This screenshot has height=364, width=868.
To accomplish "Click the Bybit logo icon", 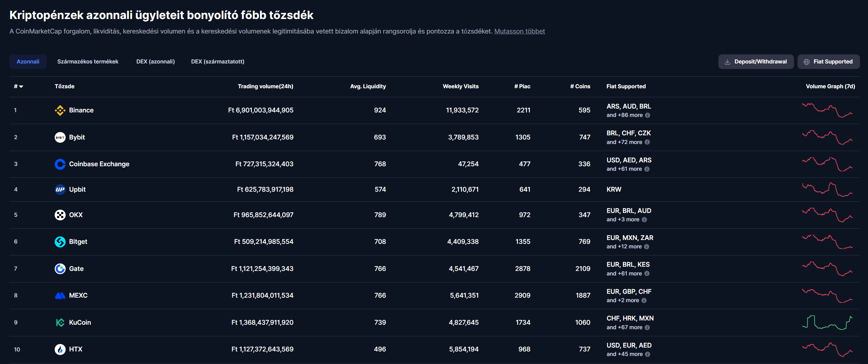I will [60, 137].
